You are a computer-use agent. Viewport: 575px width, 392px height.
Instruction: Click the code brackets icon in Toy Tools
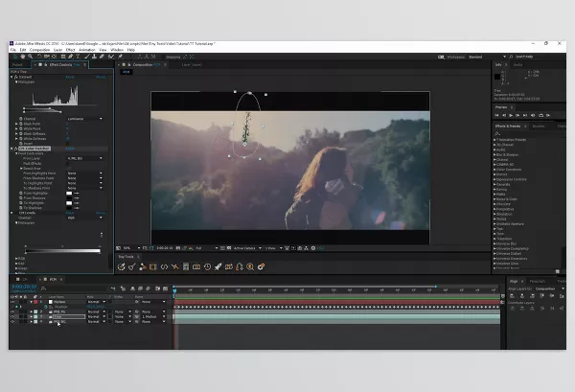pos(164,266)
